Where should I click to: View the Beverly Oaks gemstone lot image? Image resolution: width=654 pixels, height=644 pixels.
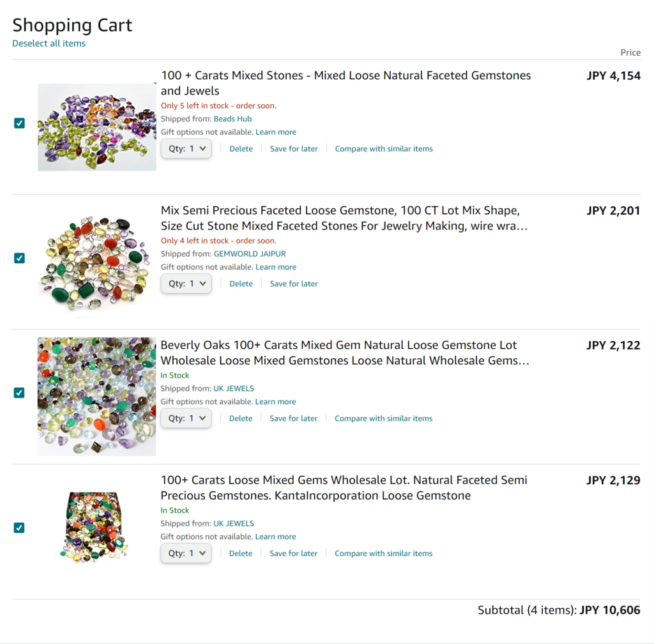[96, 396]
